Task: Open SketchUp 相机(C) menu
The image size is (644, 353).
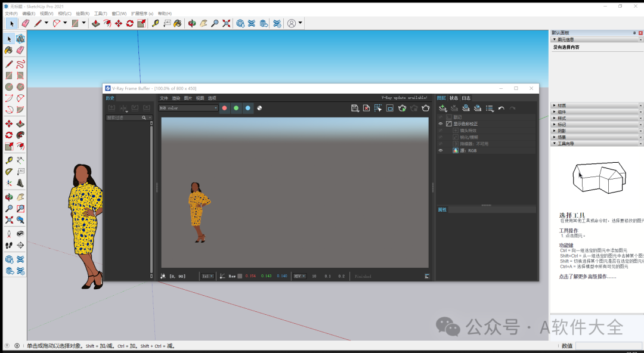Action: pyautogui.click(x=64, y=14)
